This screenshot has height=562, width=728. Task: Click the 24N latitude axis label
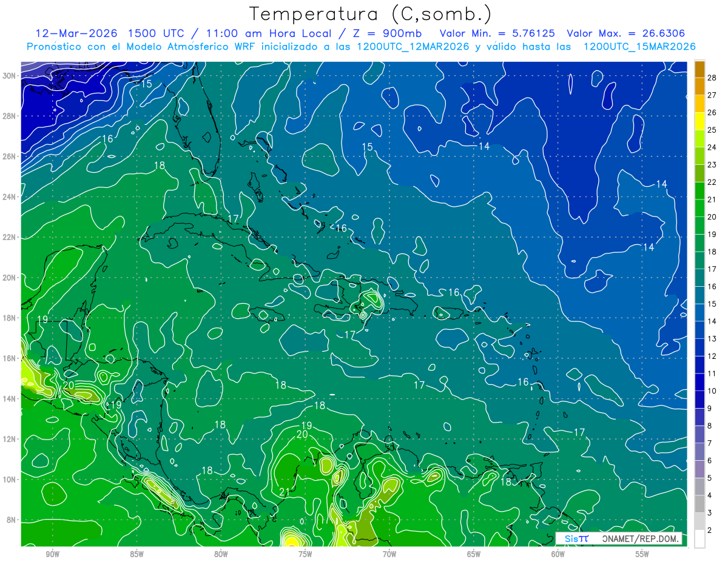pos(10,197)
